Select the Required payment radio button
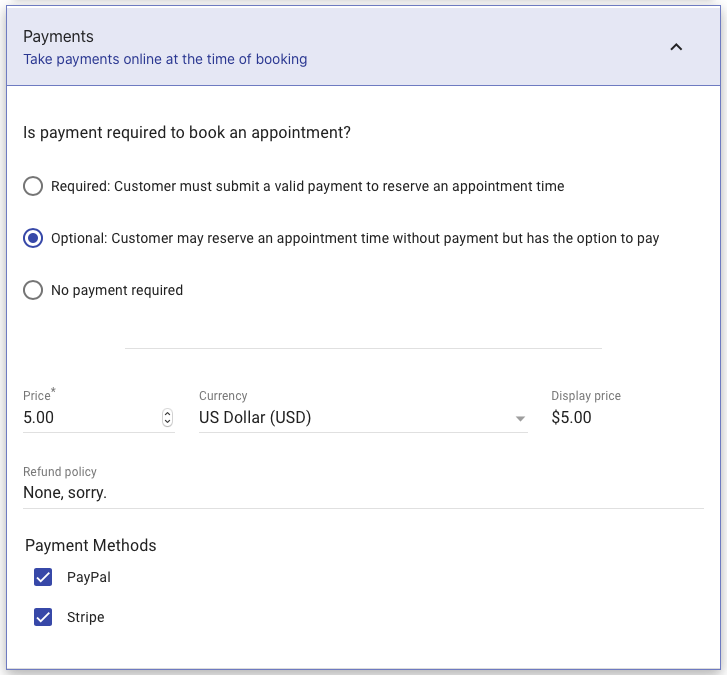This screenshot has height=675, width=727. [x=33, y=186]
